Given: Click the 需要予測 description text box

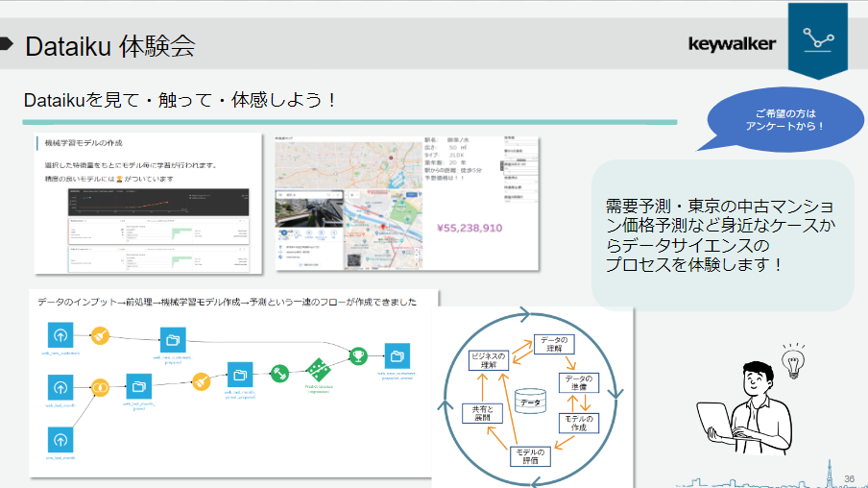Looking at the screenshot, I should click(x=721, y=234).
